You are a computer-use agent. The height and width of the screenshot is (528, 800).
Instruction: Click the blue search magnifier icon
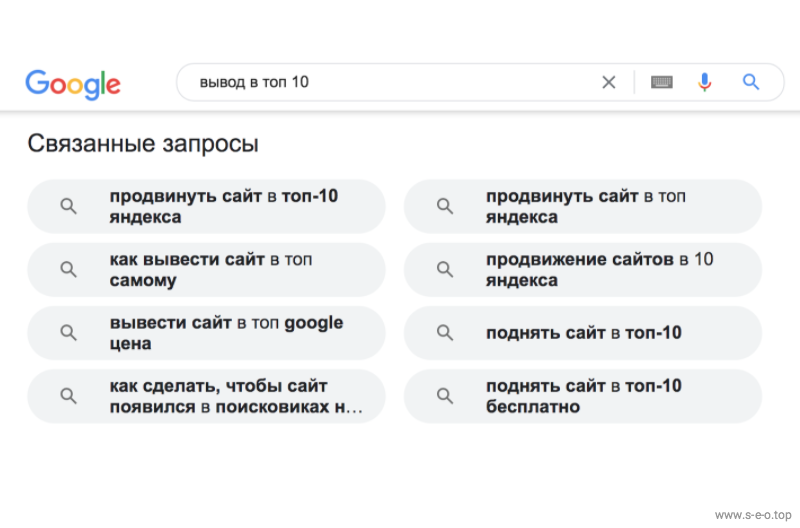point(751,82)
